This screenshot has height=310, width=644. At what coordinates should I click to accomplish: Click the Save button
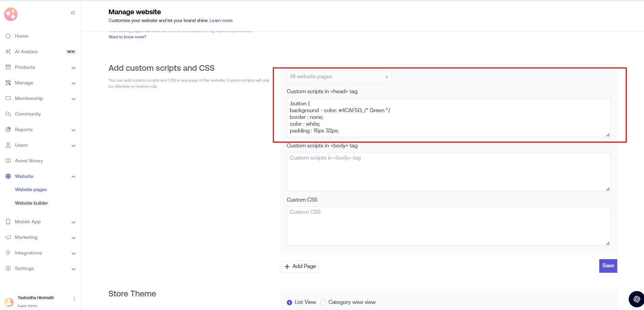(608, 266)
